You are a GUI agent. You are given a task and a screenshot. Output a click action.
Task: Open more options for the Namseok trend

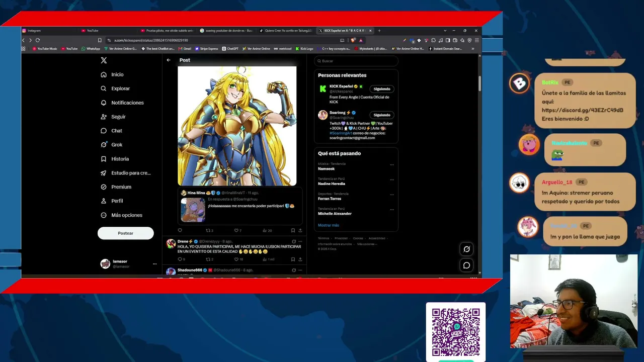392,164
